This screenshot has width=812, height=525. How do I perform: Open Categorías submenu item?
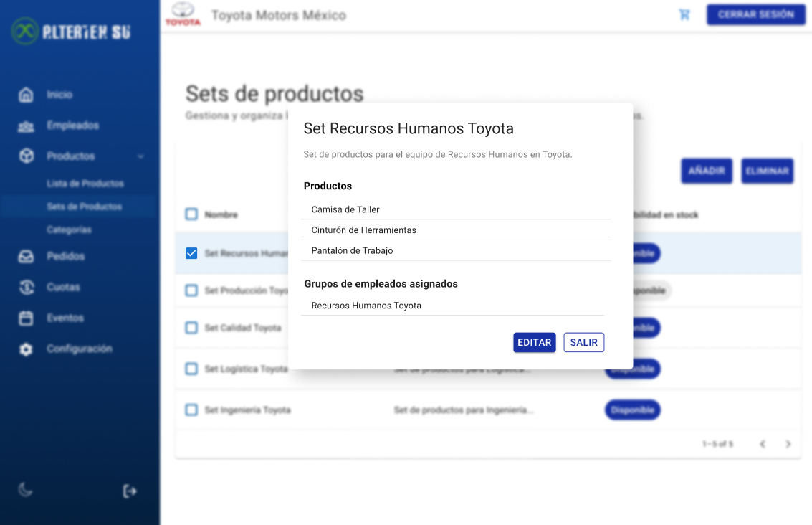click(x=69, y=230)
